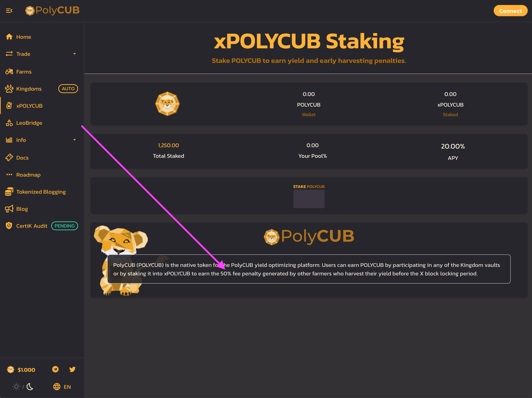Switch to dark mode moon icon
The height and width of the screenshot is (398, 532).
[30, 387]
